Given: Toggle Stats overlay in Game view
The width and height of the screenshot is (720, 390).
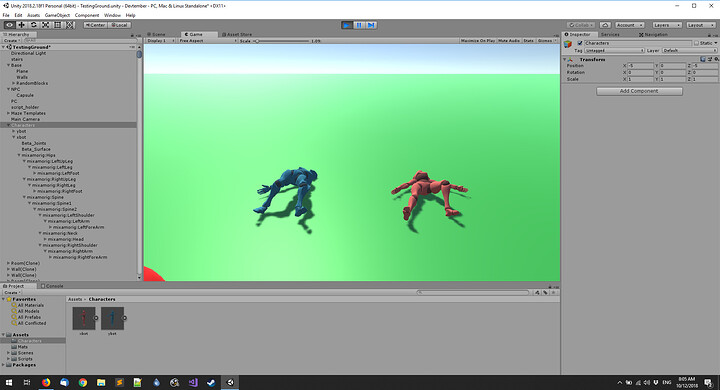Looking at the screenshot, I should tap(529, 40).
